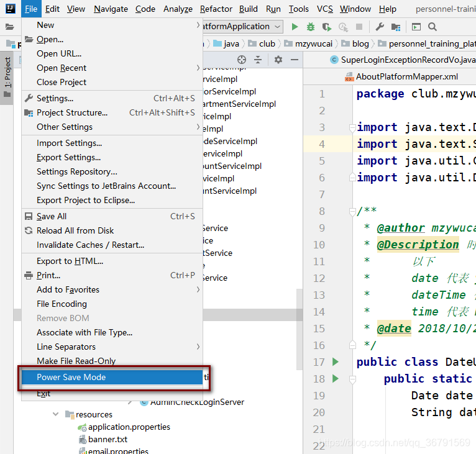Choose Print... menu item
The image size is (476, 454).
point(112,275)
